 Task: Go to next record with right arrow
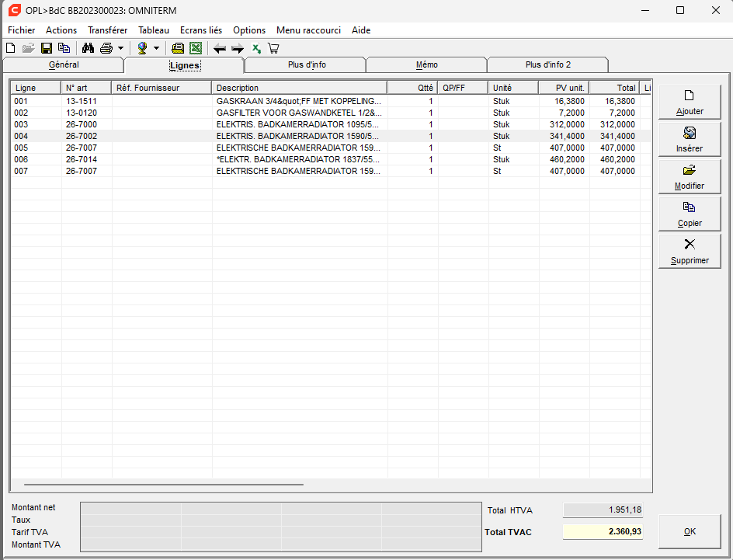(238, 48)
